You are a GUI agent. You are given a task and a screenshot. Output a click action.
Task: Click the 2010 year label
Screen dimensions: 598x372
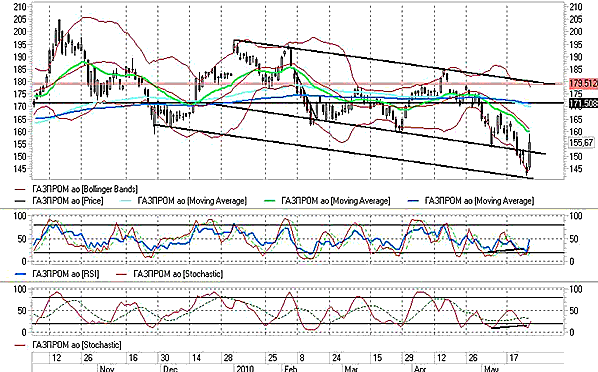245,369
